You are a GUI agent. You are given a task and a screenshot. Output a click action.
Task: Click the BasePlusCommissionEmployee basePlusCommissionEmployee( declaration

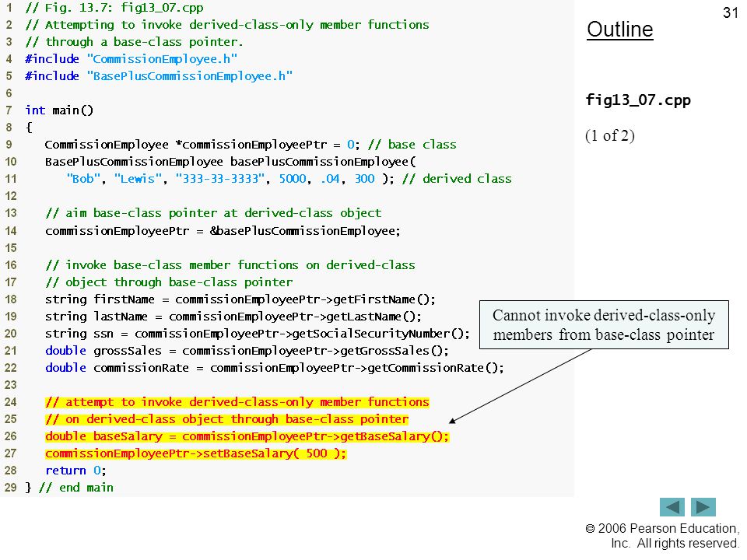(230, 162)
